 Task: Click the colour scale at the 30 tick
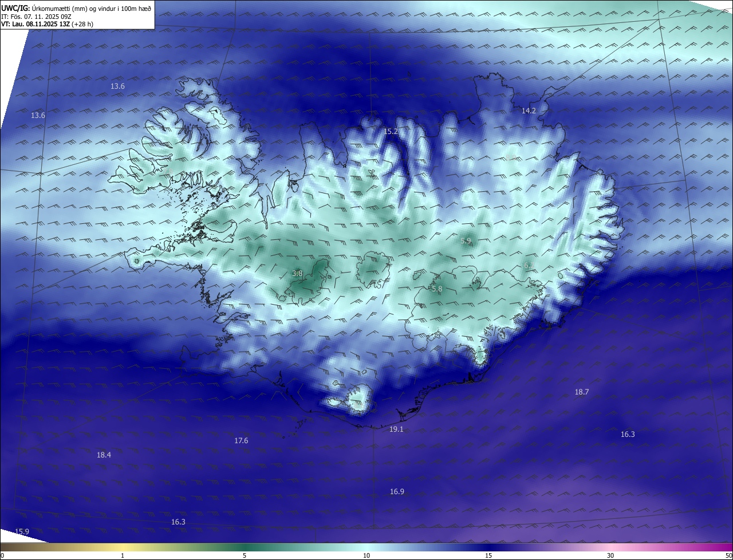click(x=610, y=555)
